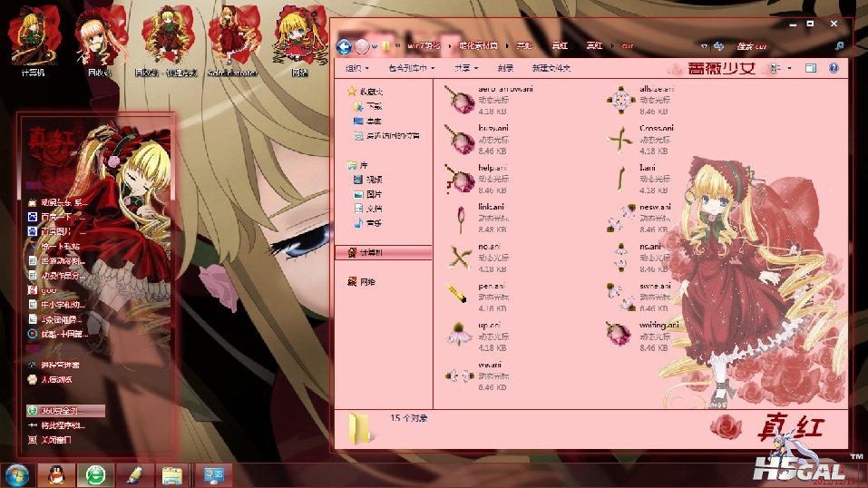Click the Explorer back arrow button
The image size is (868, 488).
click(344, 46)
